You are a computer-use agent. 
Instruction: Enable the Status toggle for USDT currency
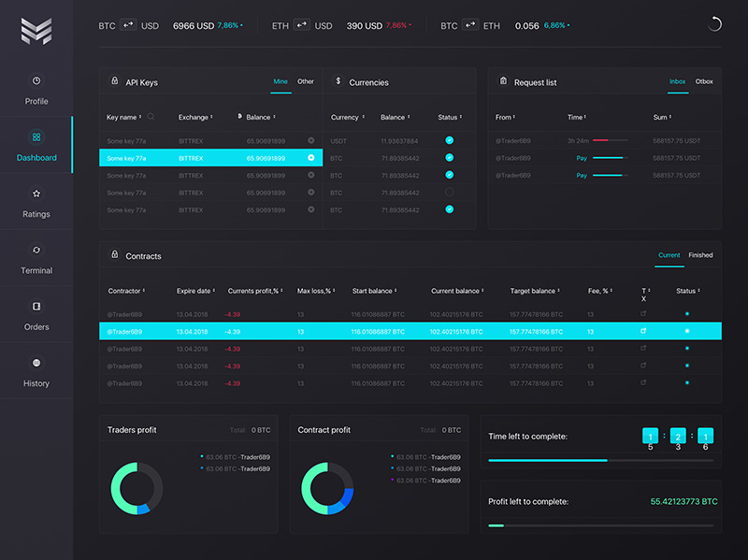tap(450, 140)
